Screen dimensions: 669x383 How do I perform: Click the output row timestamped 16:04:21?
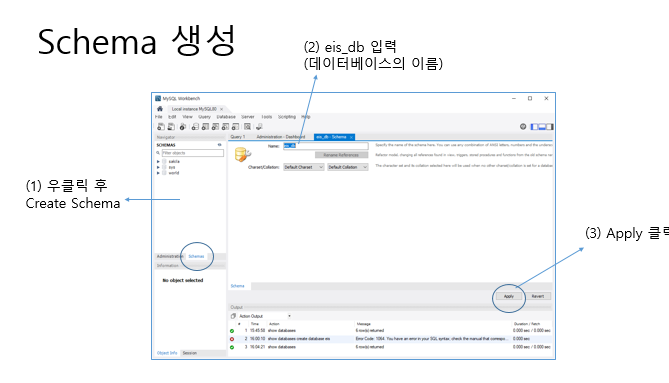pyautogui.click(x=390, y=347)
